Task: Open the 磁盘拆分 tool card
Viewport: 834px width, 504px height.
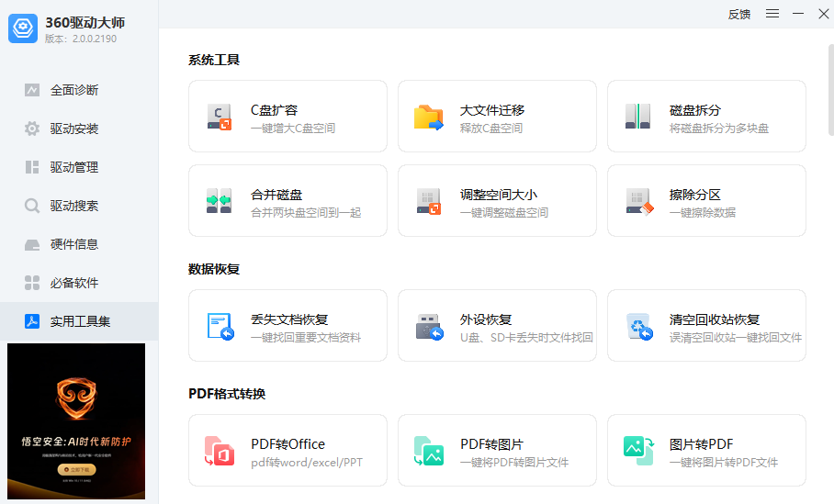Action: click(x=707, y=116)
